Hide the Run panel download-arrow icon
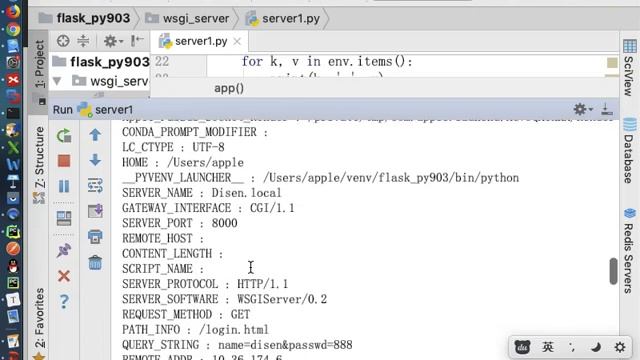Screen dimensions: 640x360 click(607, 109)
